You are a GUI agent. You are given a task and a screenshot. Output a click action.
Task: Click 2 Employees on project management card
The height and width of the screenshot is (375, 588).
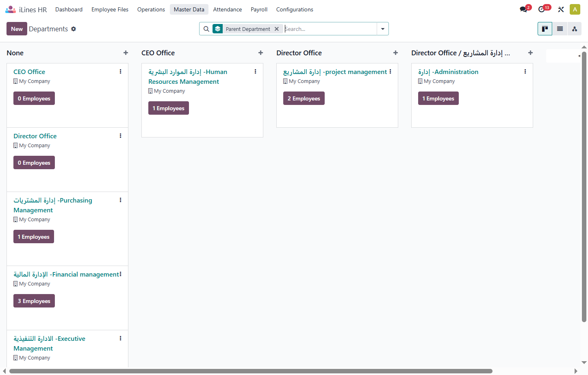pos(304,98)
